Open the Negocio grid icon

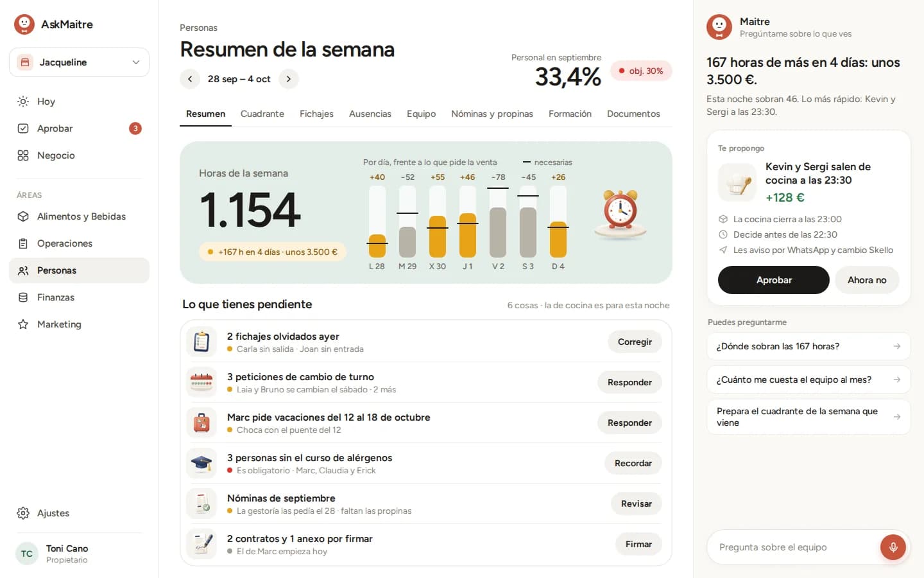point(23,155)
